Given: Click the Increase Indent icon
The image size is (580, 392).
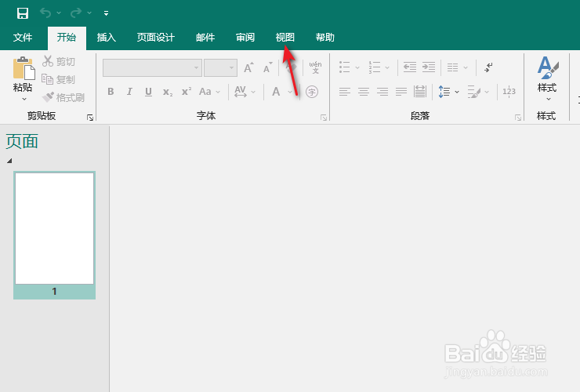Looking at the screenshot, I should point(429,67).
